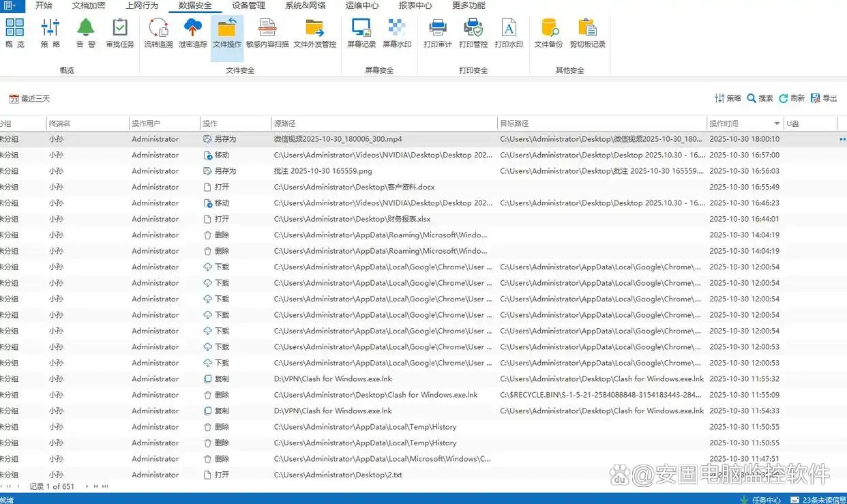The image size is (847, 504).
Task: Toggle sort arrow on 操作时间 column
Action: (777, 123)
